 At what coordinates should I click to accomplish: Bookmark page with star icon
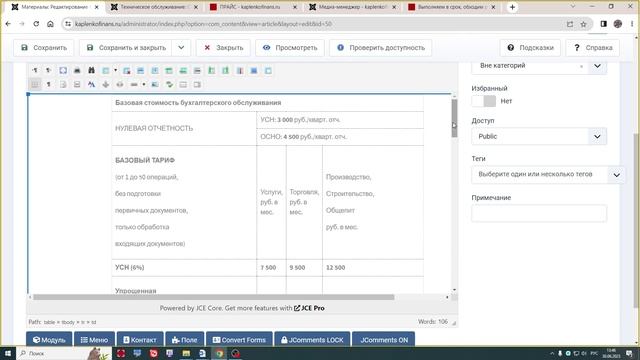(x=583, y=24)
